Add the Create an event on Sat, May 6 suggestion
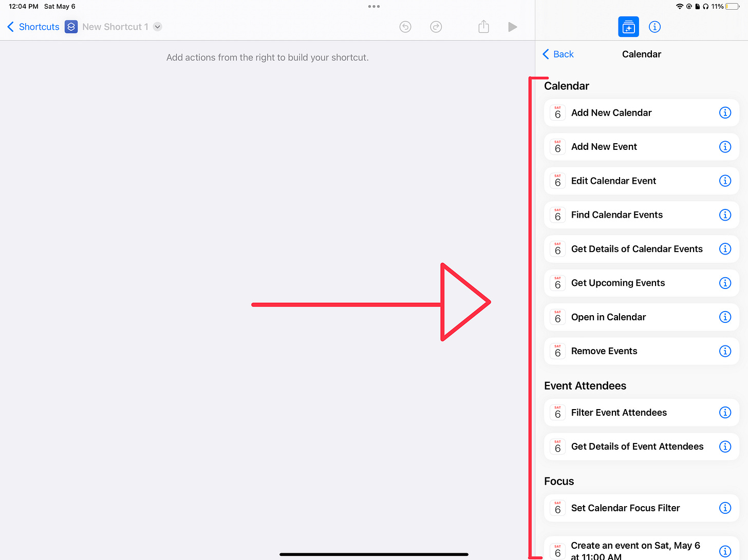This screenshot has width=748, height=560. coord(641,548)
